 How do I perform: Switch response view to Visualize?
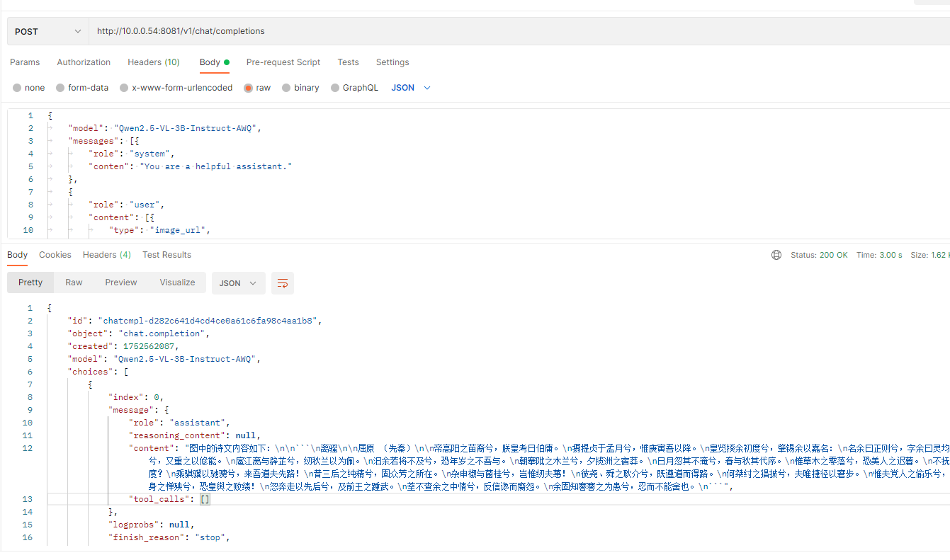(177, 282)
